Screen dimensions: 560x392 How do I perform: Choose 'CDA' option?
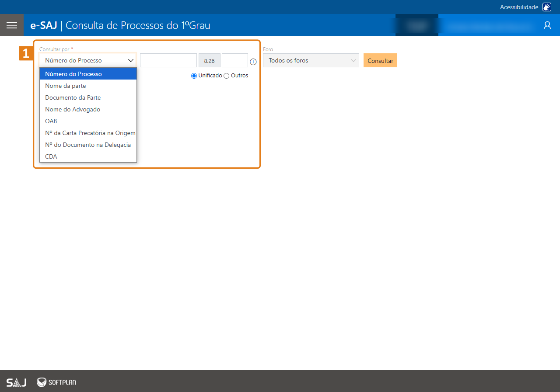tap(88, 156)
